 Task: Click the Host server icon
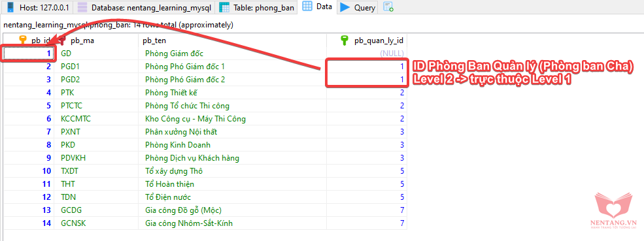tap(10, 7)
